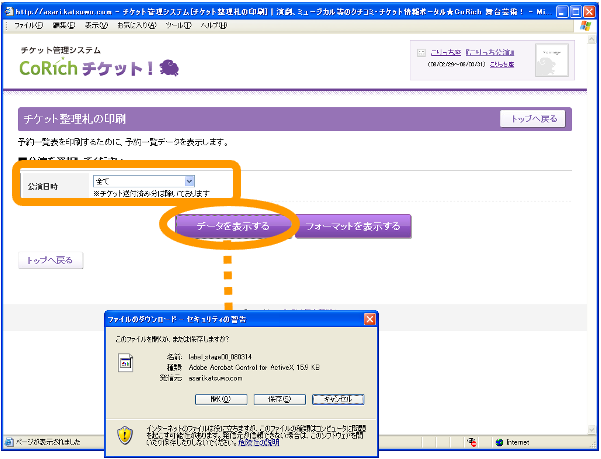This screenshot has width=601, height=459.
Task: Click the yellow security shield warning icon
Action: pyautogui.click(x=126, y=434)
